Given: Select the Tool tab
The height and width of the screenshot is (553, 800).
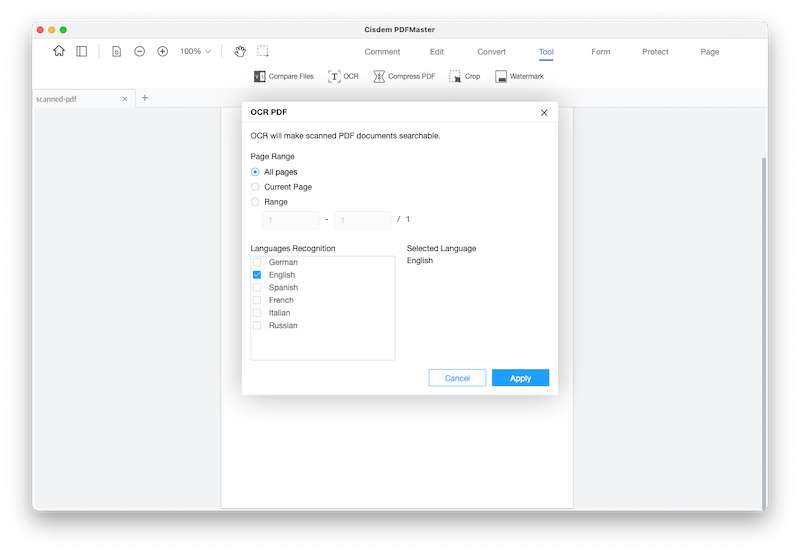Looking at the screenshot, I should coord(546,52).
